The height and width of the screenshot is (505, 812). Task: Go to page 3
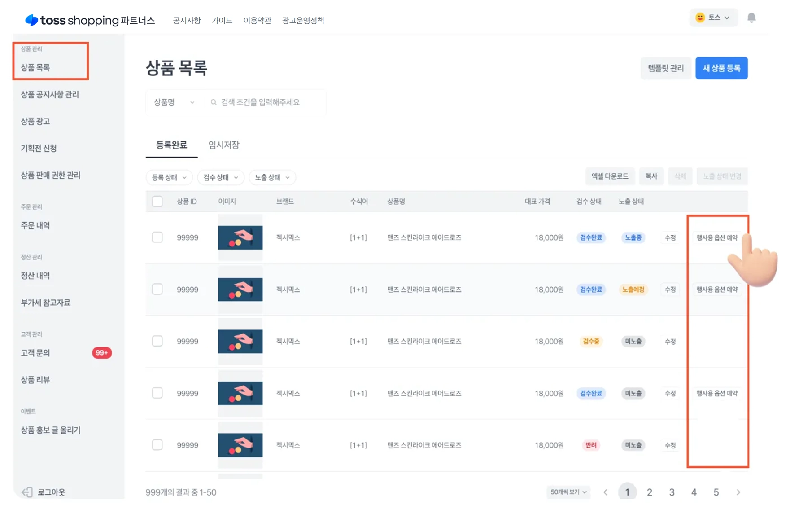(x=672, y=492)
